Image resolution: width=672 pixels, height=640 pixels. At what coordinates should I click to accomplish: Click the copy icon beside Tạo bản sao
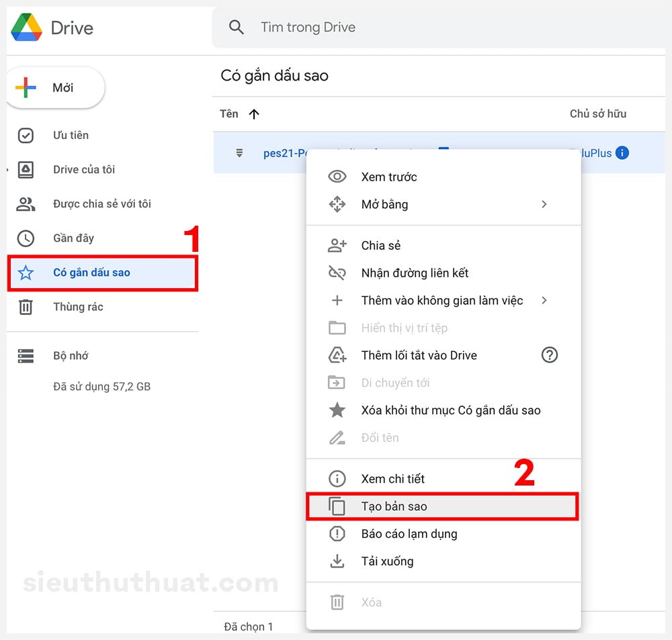(337, 506)
